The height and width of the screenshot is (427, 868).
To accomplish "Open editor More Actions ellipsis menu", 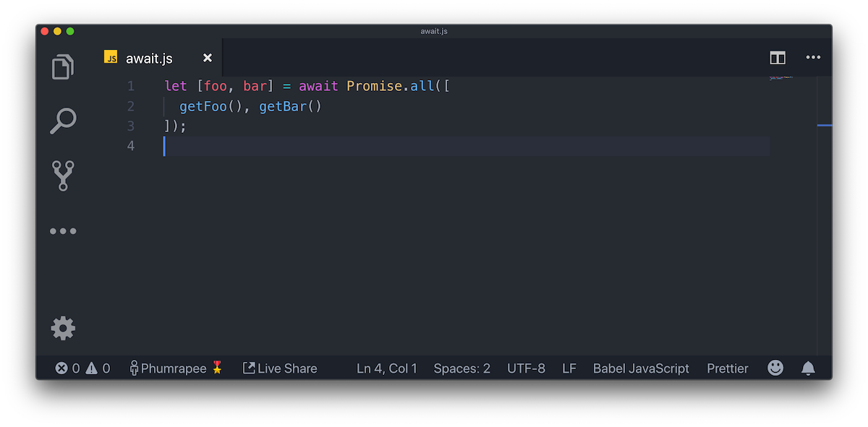I will [813, 58].
